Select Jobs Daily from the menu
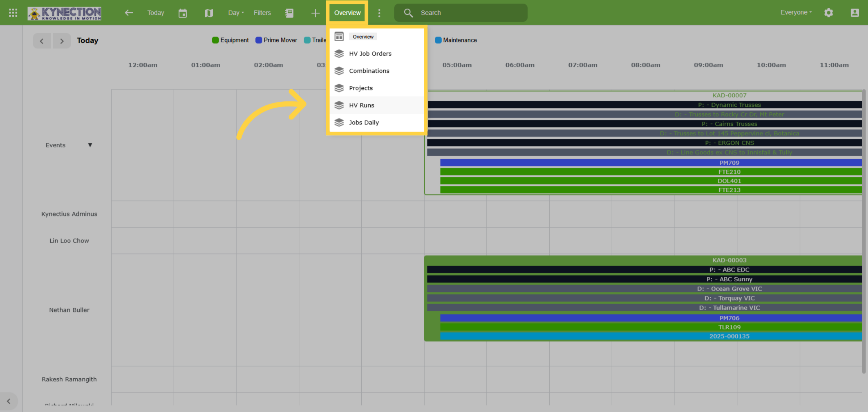 pos(376,122)
